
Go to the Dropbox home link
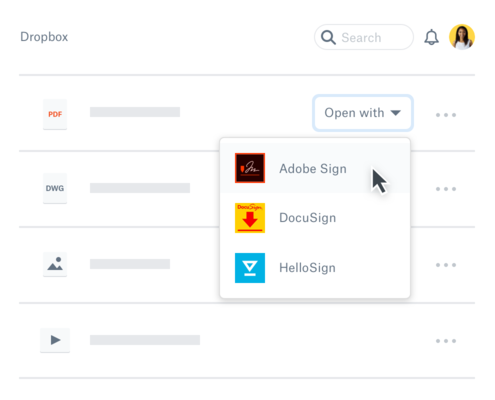pyautogui.click(x=44, y=37)
